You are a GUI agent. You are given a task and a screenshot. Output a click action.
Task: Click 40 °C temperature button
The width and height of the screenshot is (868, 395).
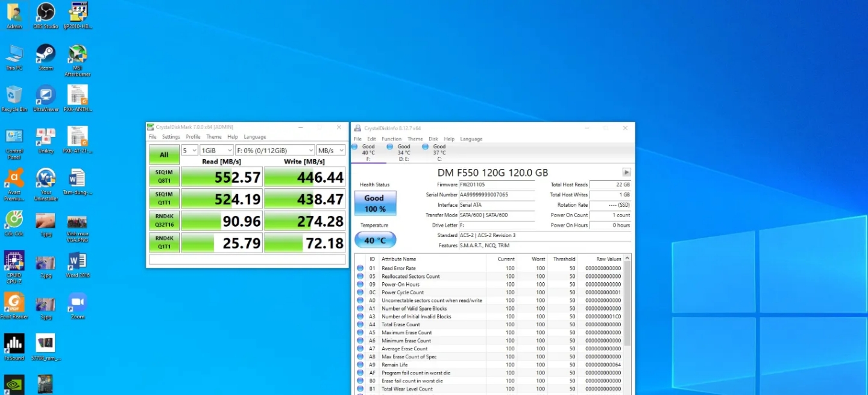375,240
